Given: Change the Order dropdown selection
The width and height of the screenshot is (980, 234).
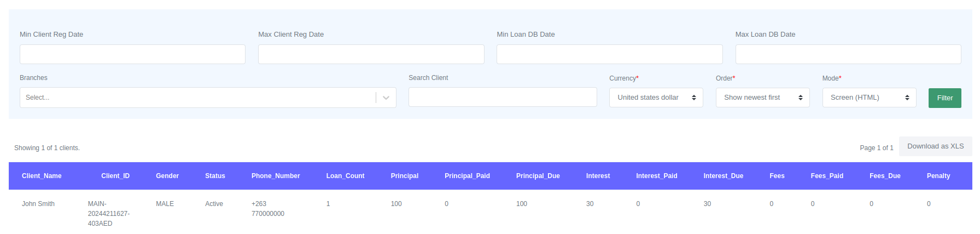Looking at the screenshot, I should tap(762, 98).
